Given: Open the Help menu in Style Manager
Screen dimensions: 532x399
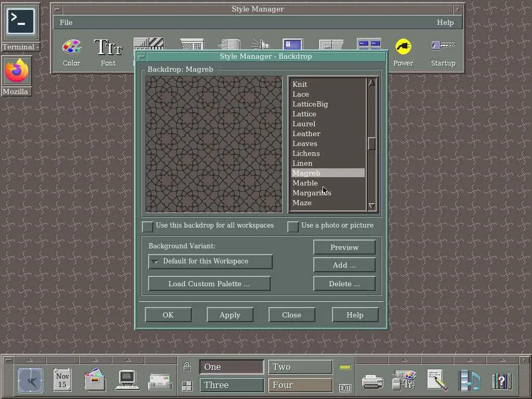Looking at the screenshot, I should click(445, 22).
